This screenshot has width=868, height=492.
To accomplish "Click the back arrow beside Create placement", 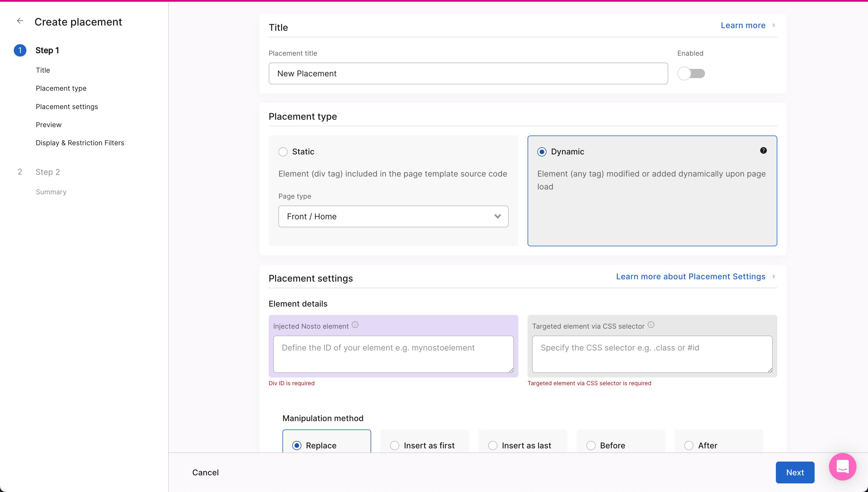I will 20,21.
